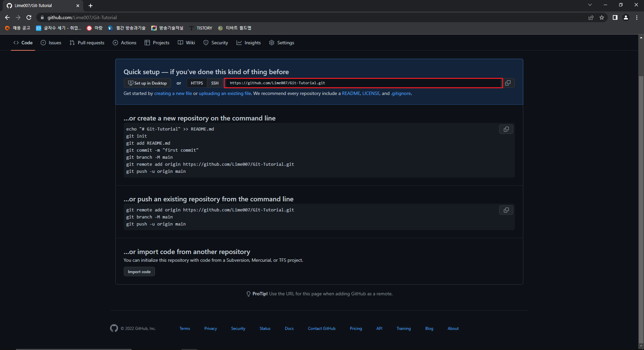Click the scrollbar up arrow
The height and width of the screenshot is (350, 644).
pyautogui.click(x=641, y=37)
